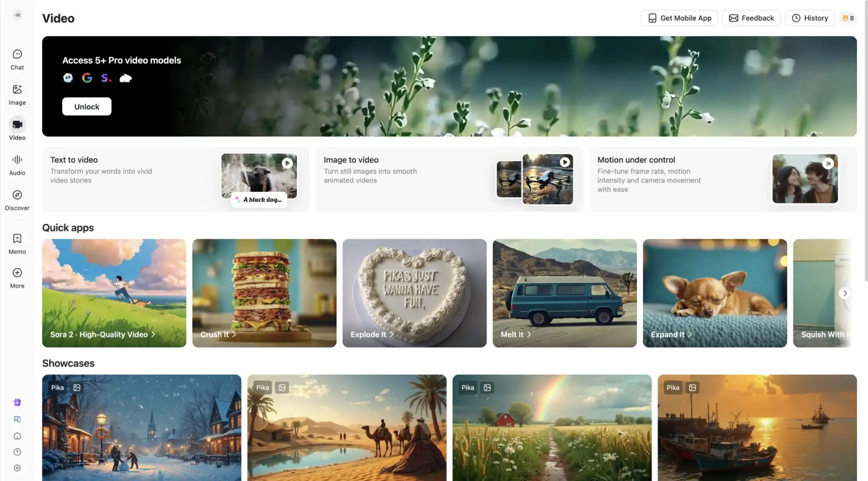Open Sora 2 High-Quality Video quick app
This screenshot has height=481, width=868.
tap(114, 293)
